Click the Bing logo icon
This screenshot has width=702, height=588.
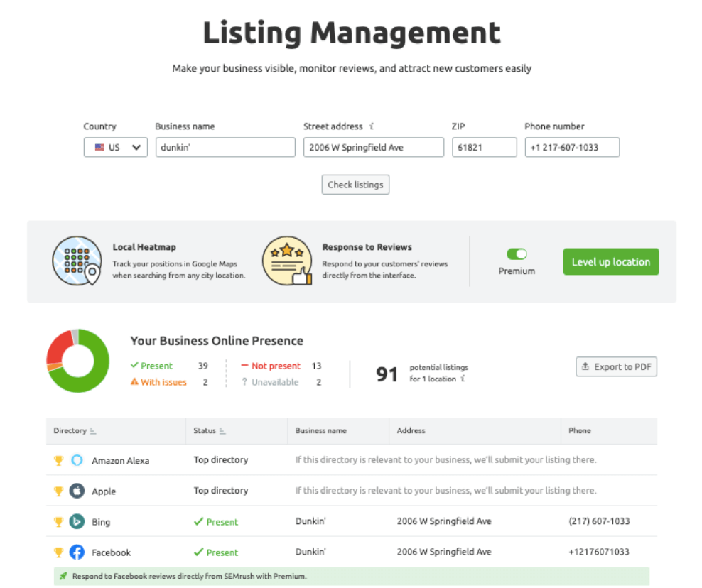coord(77,521)
